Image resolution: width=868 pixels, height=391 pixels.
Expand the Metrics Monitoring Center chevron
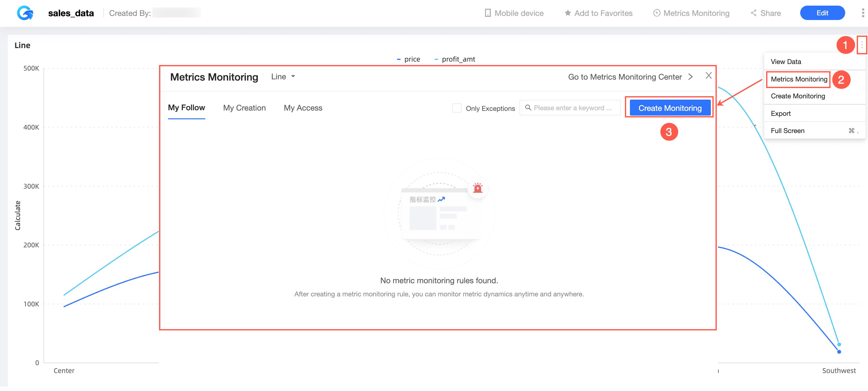click(691, 77)
